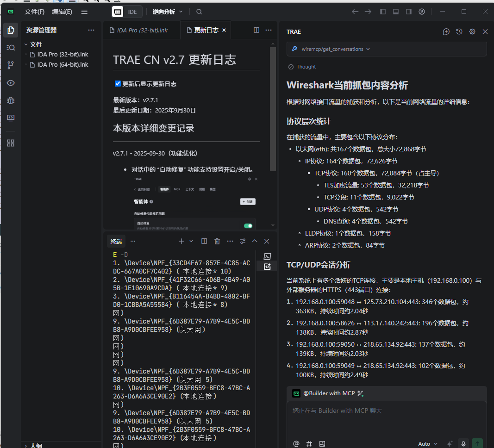This screenshot has height=448, width=494.
Task: Expand the Thought section
Action: click(x=302, y=67)
